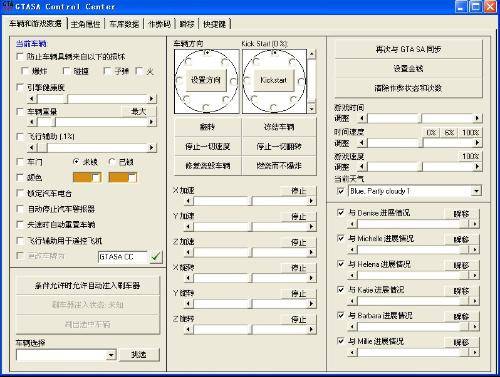Click left arrow of Z rotation slider
Image resolution: width=500 pixels, height=377 pixels.
(189, 329)
